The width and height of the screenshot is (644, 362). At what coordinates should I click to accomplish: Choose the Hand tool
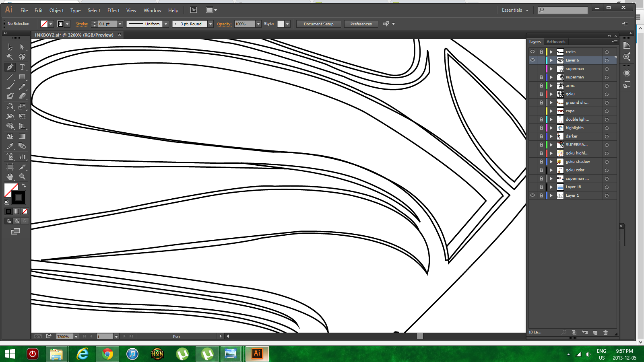pos(10,177)
